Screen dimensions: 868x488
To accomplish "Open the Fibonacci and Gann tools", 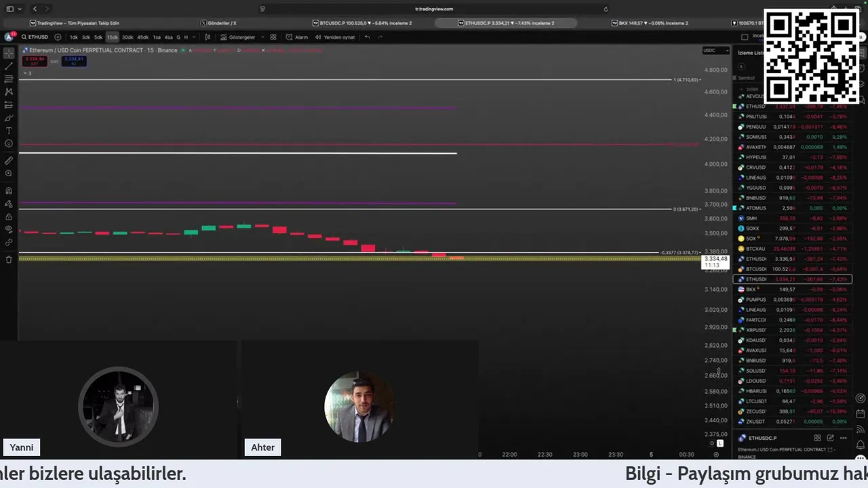I will pos(9,79).
